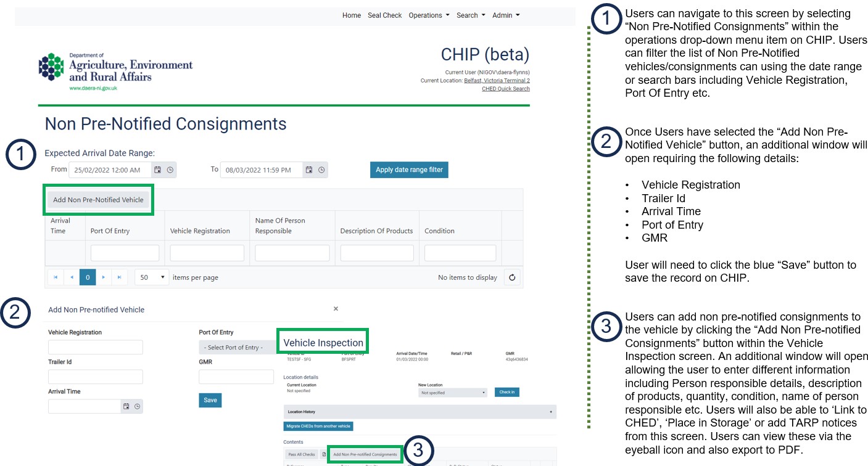Go to the first page of grid
The image size is (868, 466).
click(x=56, y=277)
